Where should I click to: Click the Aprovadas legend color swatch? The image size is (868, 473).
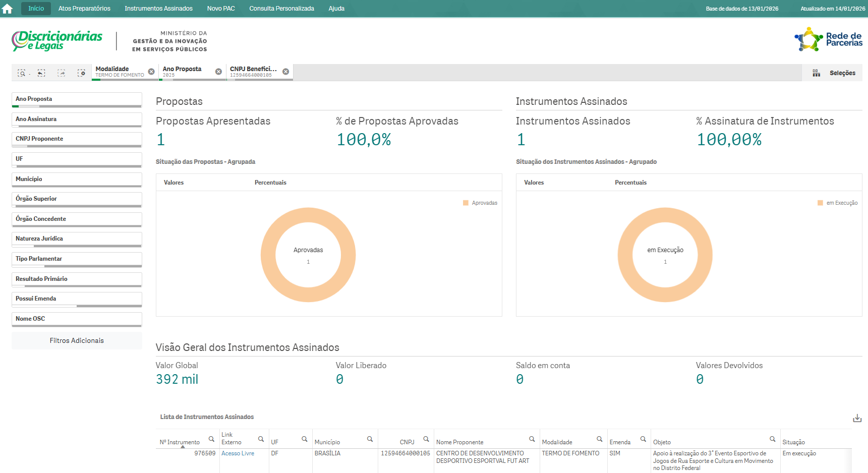pyautogui.click(x=466, y=203)
